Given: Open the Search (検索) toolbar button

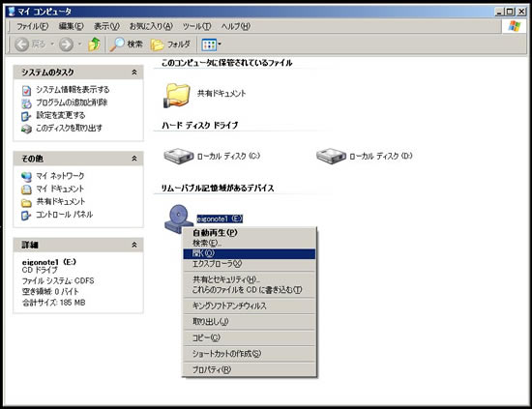Looking at the screenshot, I should click(126, 44).
